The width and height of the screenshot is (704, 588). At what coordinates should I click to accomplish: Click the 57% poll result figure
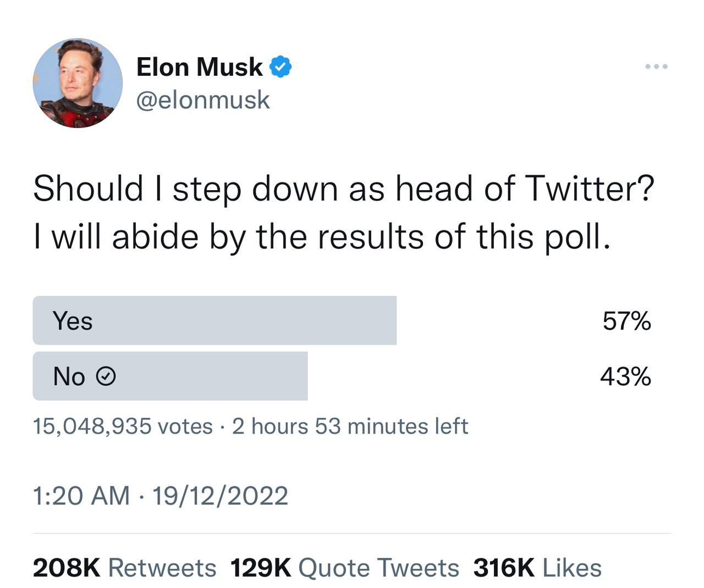click(x=626, y=320)
